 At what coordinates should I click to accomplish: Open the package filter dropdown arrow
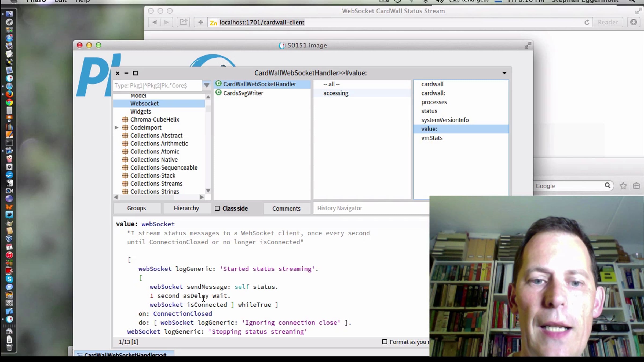[206, 86]
